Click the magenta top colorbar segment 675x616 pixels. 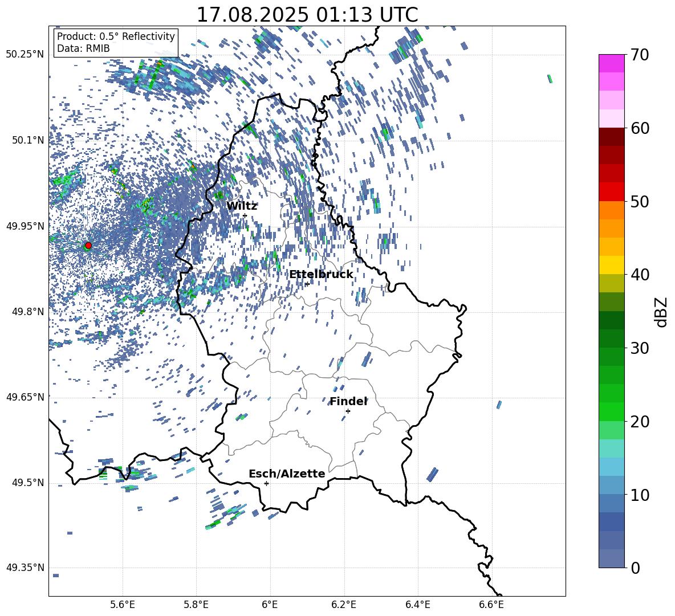tap(611, 63)
